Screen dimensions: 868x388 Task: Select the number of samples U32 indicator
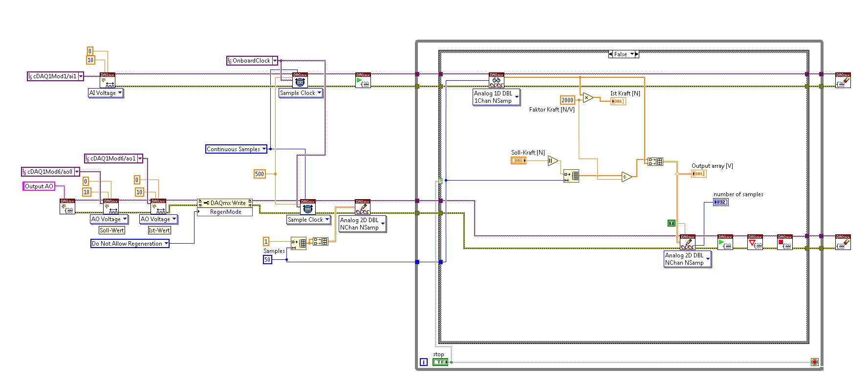[721, 202]
